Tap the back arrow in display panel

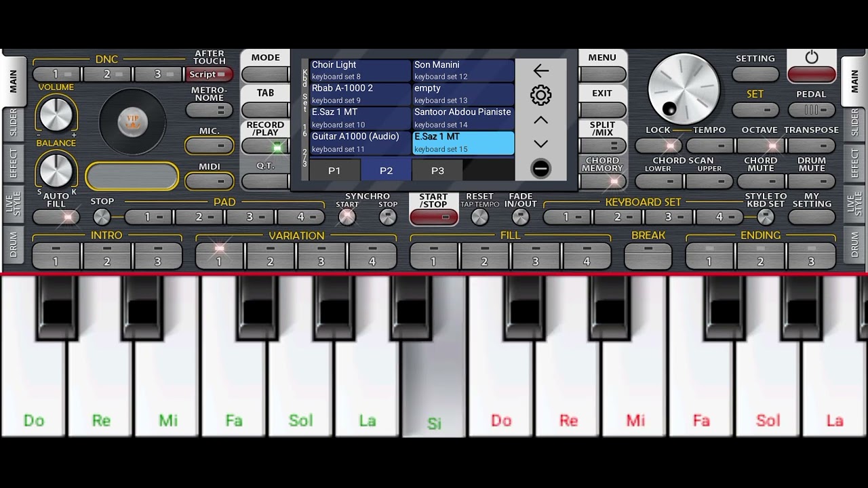point(540,70)
